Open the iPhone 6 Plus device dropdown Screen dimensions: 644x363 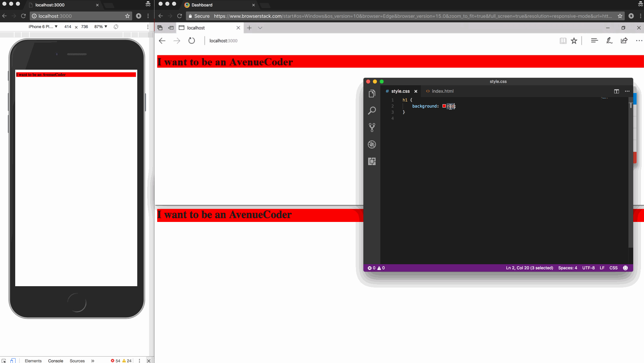[x=43, y=26]
